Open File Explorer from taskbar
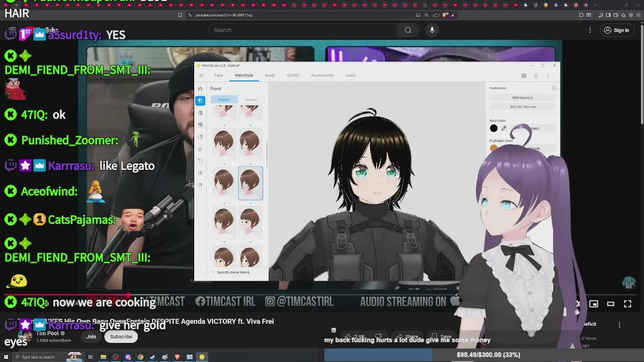 point(103,357)
